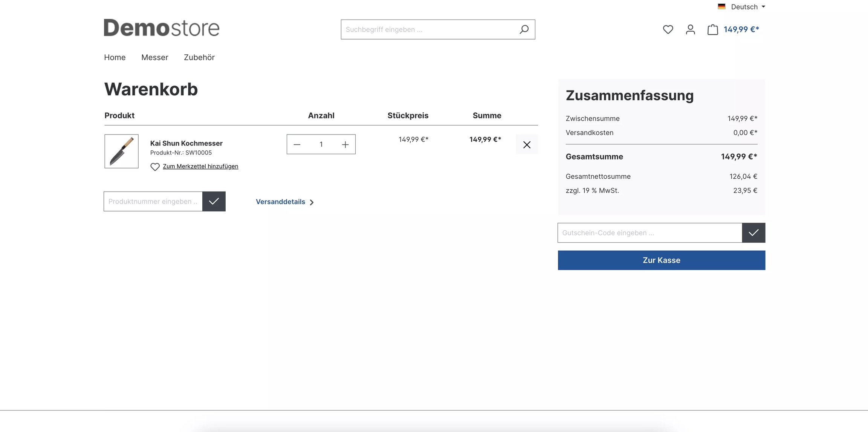The height and width of the screenshot is (432, 868).
Task: Click the search magnifier icon
Action: pyautogui.click(x=524, y=29)
